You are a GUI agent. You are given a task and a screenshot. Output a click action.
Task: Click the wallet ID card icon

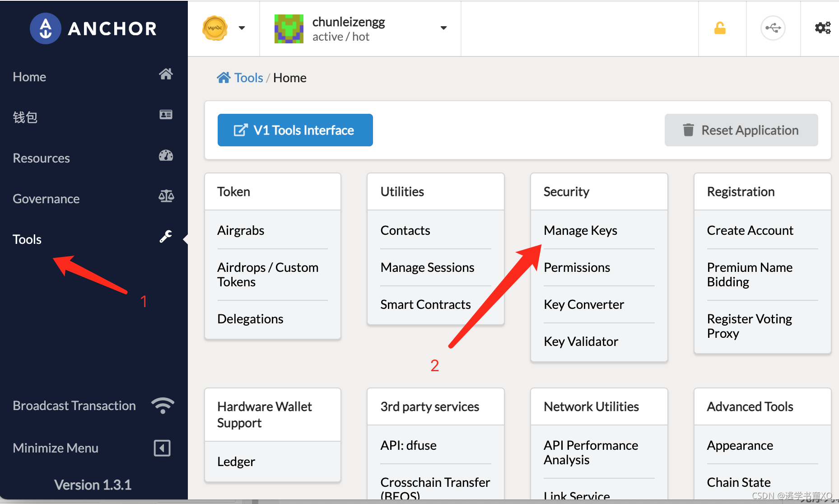click(x=166, y=115)
